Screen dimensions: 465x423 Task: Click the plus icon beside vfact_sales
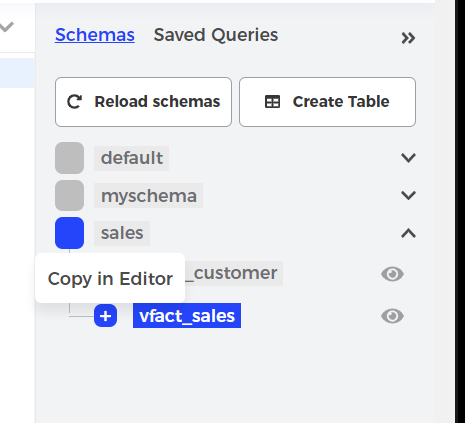(x=105, y=316)
